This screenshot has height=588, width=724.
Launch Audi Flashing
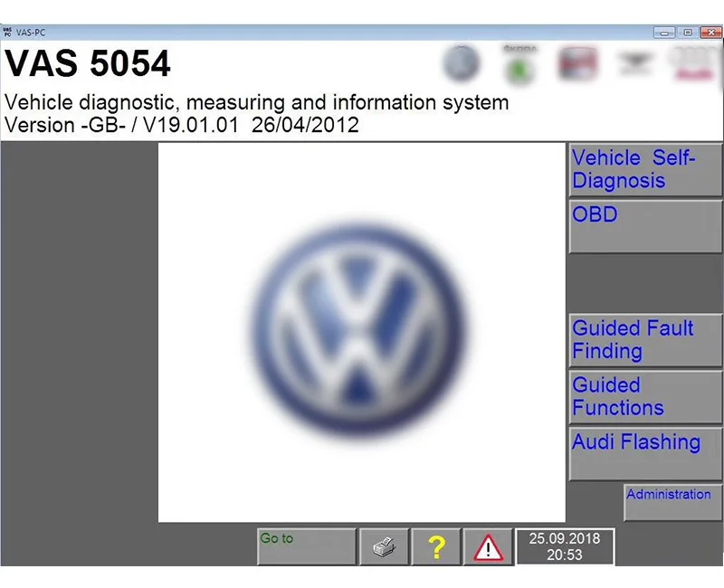[645, 454]
